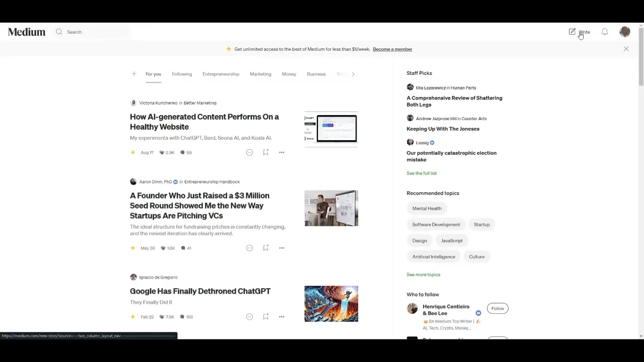
Task: Switch to the Marketing tab
Action: (261, 74)
